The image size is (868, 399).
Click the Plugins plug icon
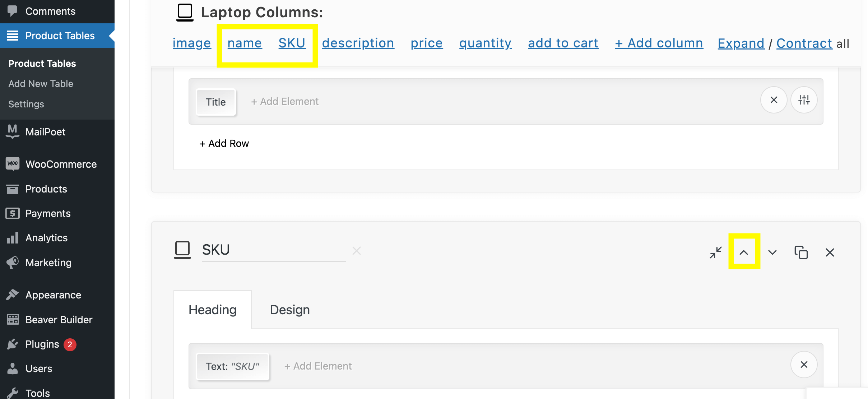click(x=13, y=344)
